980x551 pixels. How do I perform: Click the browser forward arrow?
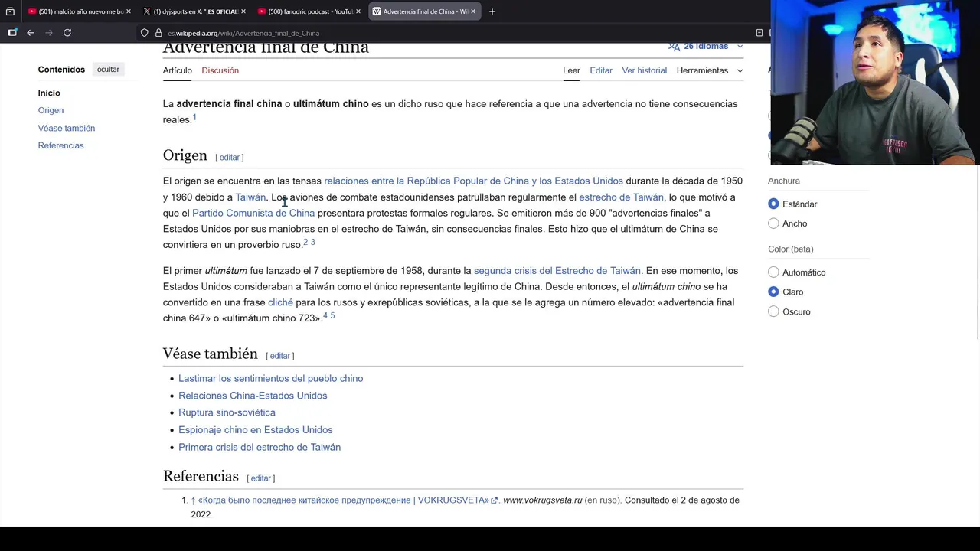(x=49, y=33)
